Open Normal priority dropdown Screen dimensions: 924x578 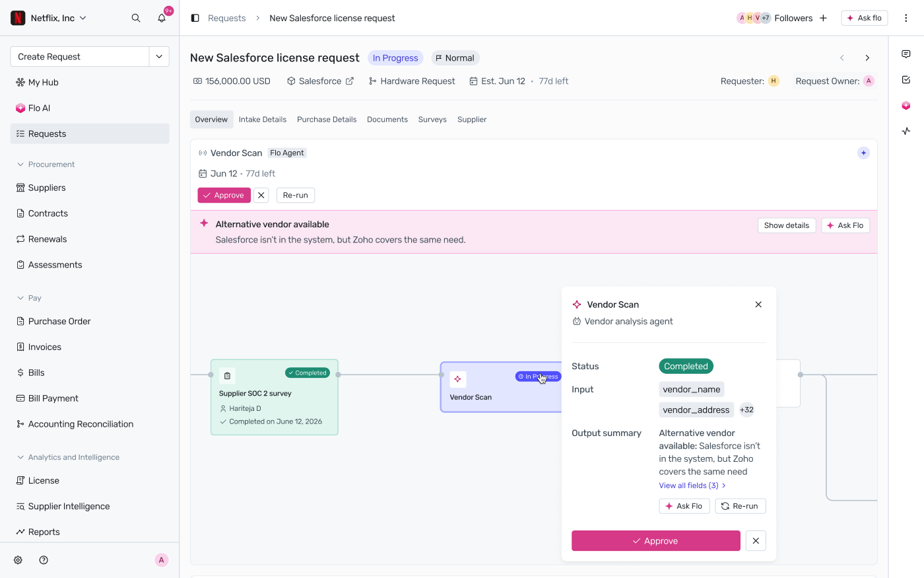pyautogui.click(x=455, y=58)
